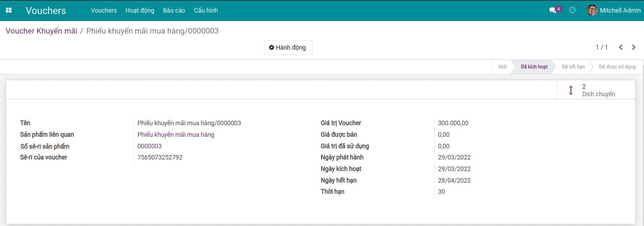Open the activities clock icon
644x226 pixels.
572,10
